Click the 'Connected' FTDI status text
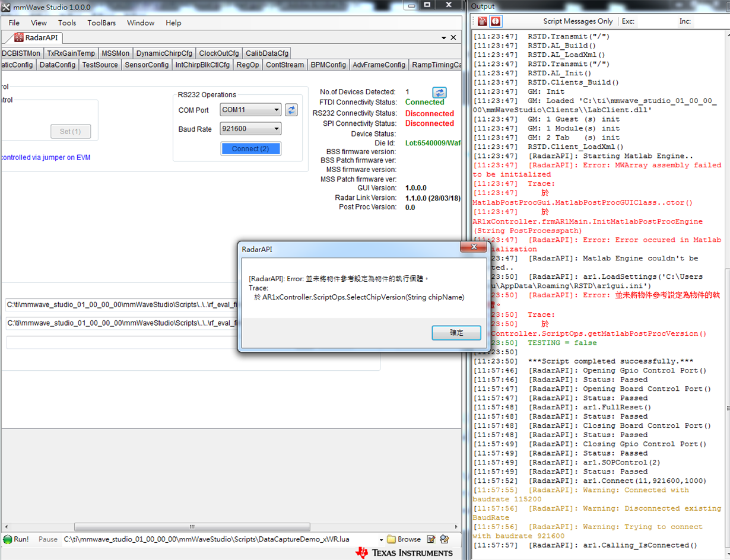The width and height of the screenshot is (730, 560). [x=424, y=102]
